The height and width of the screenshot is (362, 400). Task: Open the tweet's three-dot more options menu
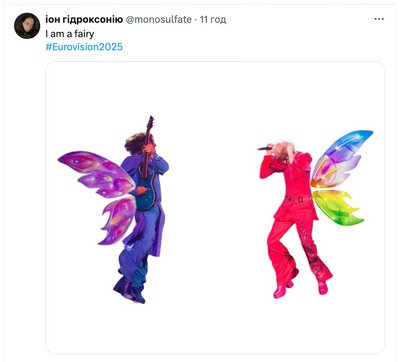point(379,19)
